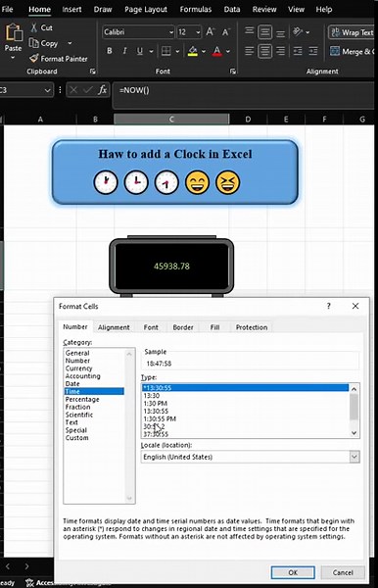
Task: Open the Border tab in Format Cells
Action: [x=183, y=327]
